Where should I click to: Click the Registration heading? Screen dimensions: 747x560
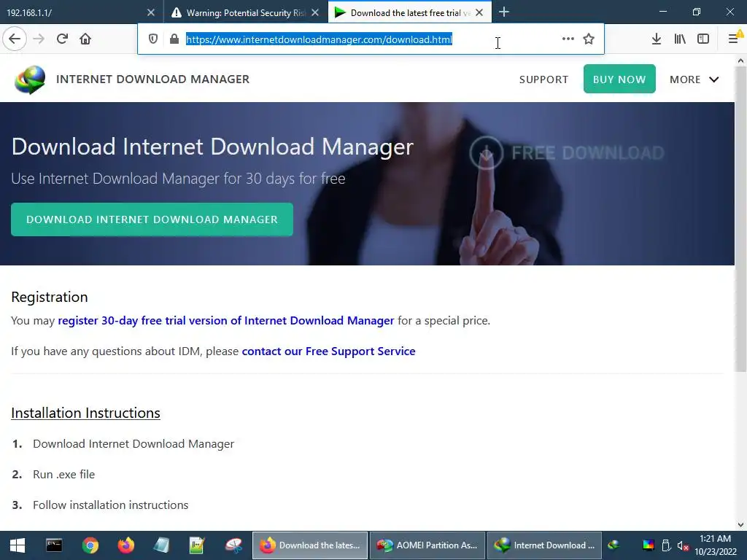tap(50, 297)
